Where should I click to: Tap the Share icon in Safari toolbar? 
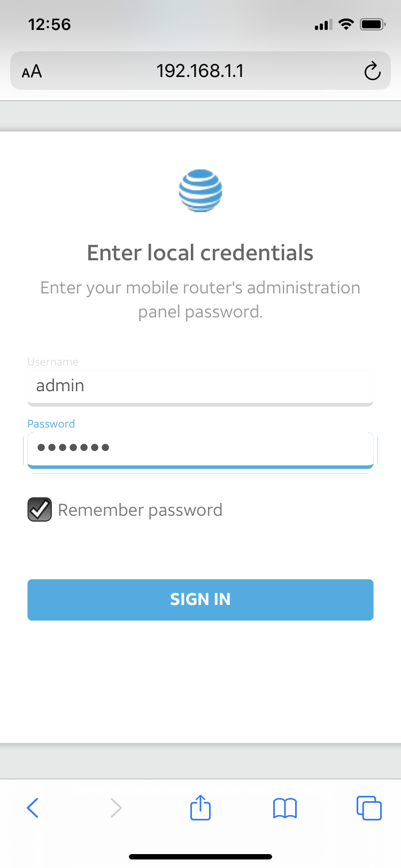click(x=200, y=808)
